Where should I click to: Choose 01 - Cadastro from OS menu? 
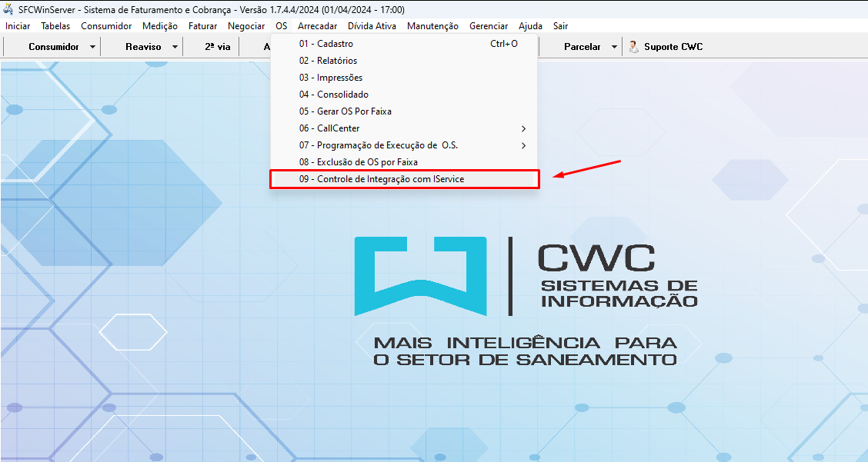326,44
